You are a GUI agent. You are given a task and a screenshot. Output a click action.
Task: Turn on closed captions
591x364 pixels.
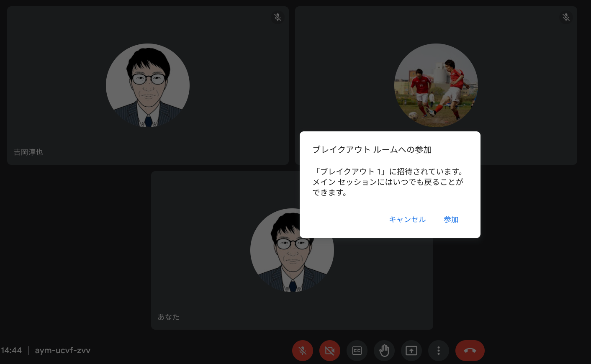click(x=357, y=351)
